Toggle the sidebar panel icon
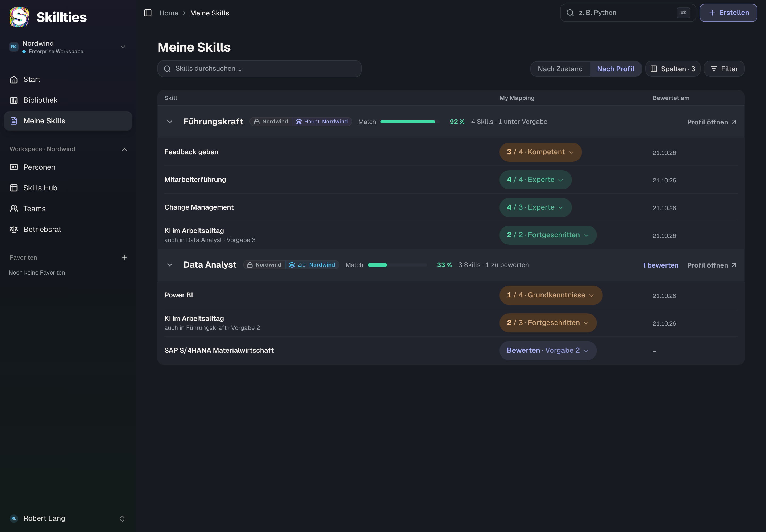Screen dimensions: 766x532 pyautogui.click(x=148, y=13)
